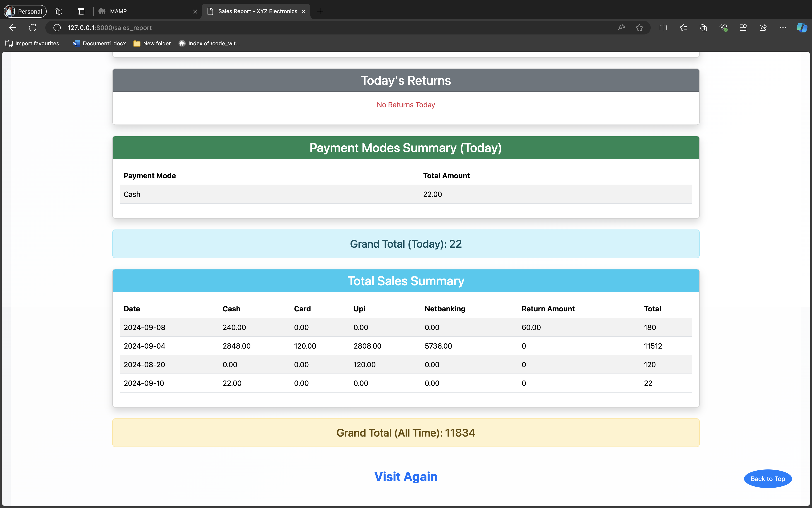The width and height of the screenshot is (812, 508).
Task: Click the 2808.00 Upi value
Action: coord(367,346)
